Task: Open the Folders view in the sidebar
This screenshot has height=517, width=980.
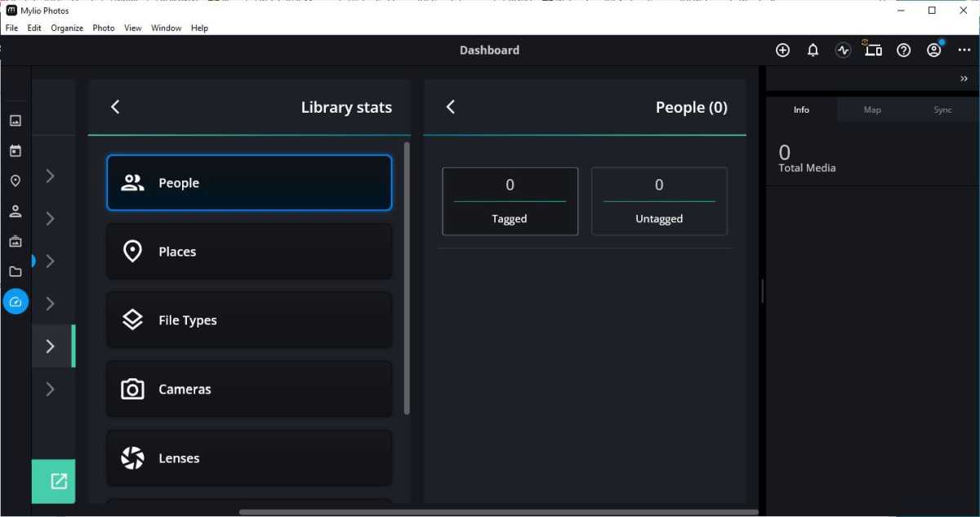Action: click(15, 271)
